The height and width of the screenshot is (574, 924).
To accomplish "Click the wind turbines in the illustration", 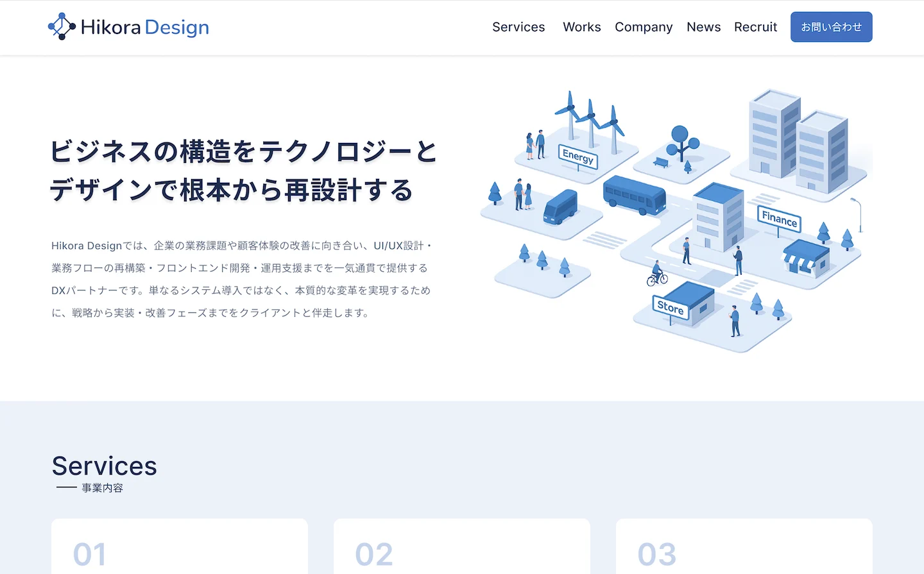I will coord(590,122).
